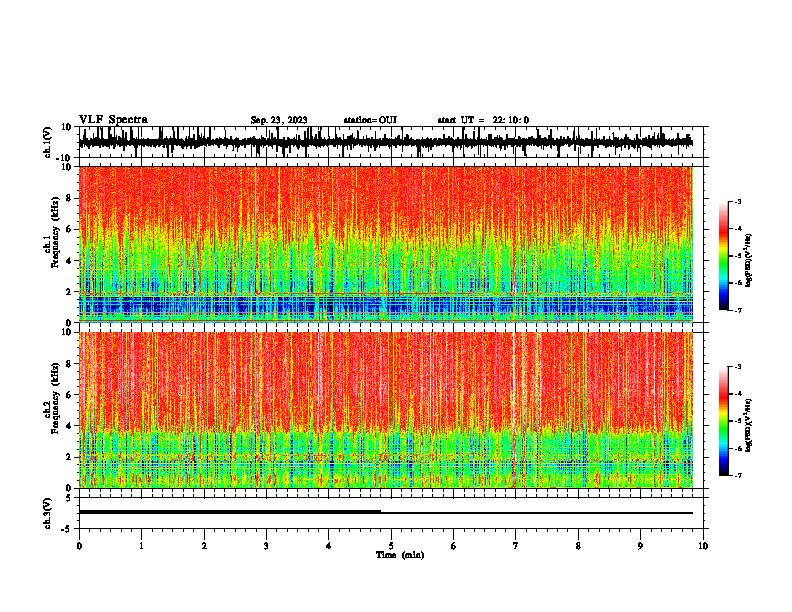This screenshot has width=792, height=612.
Task: Click time axis tick label 0
Action: (x=79, y=546)
